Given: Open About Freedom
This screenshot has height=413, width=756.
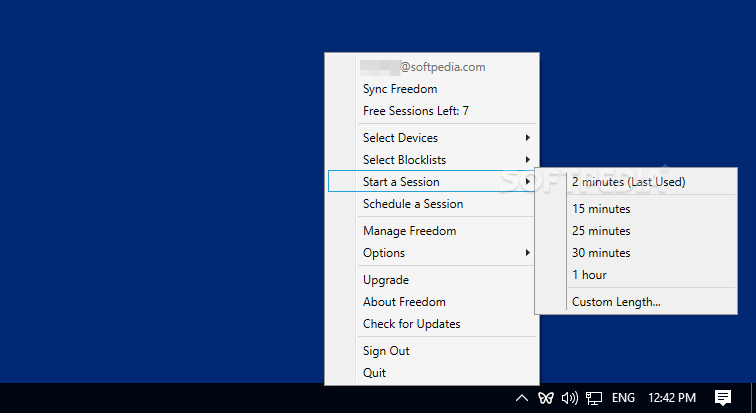Looking at the screenshot, I should tap(432, 302).
